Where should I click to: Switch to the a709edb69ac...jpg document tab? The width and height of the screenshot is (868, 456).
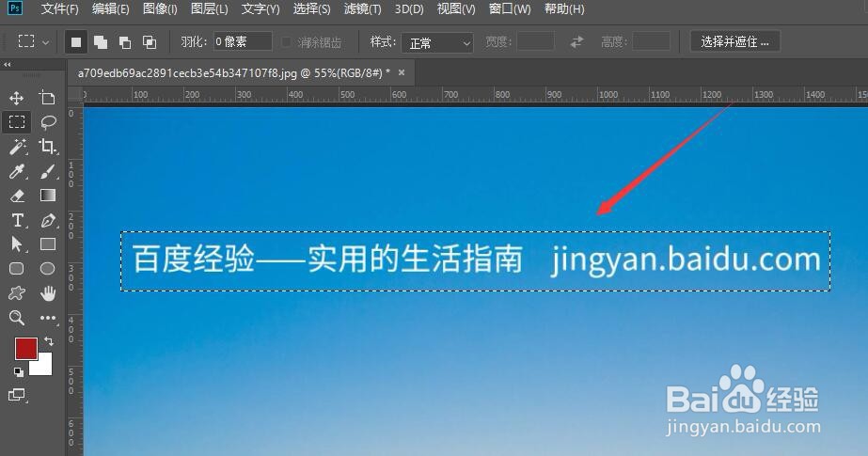(233, 73)
